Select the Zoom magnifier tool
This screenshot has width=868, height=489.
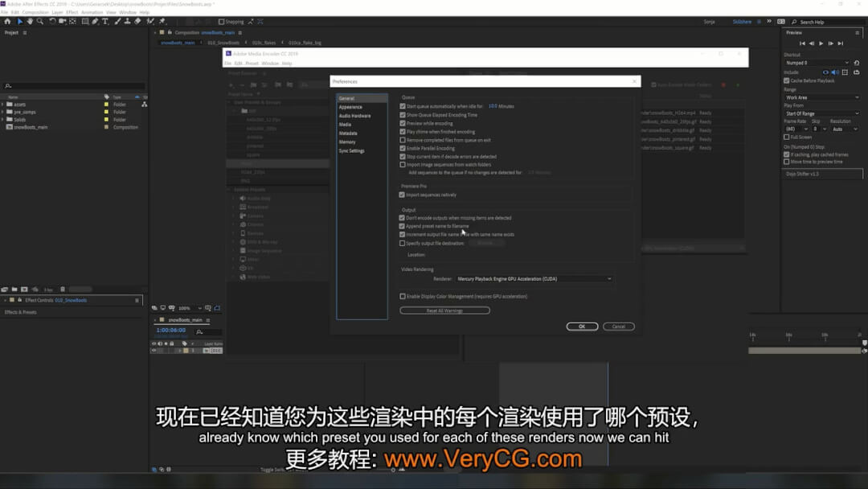(x=40, y=22)
